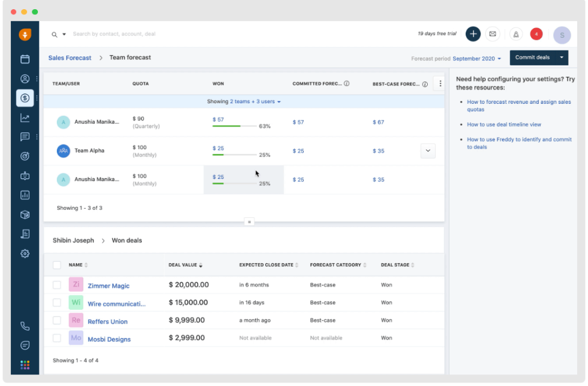Open the calendar icon in sidebar

(25, 59)
